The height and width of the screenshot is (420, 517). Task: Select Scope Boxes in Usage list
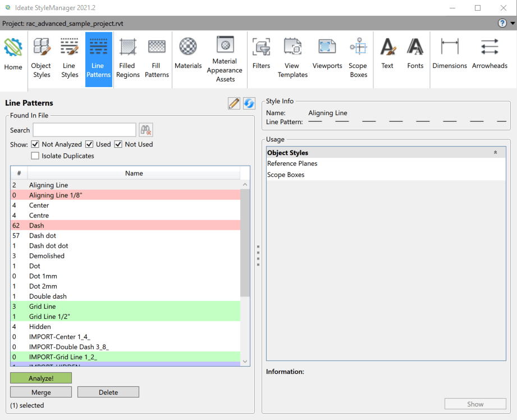point(386,175)
